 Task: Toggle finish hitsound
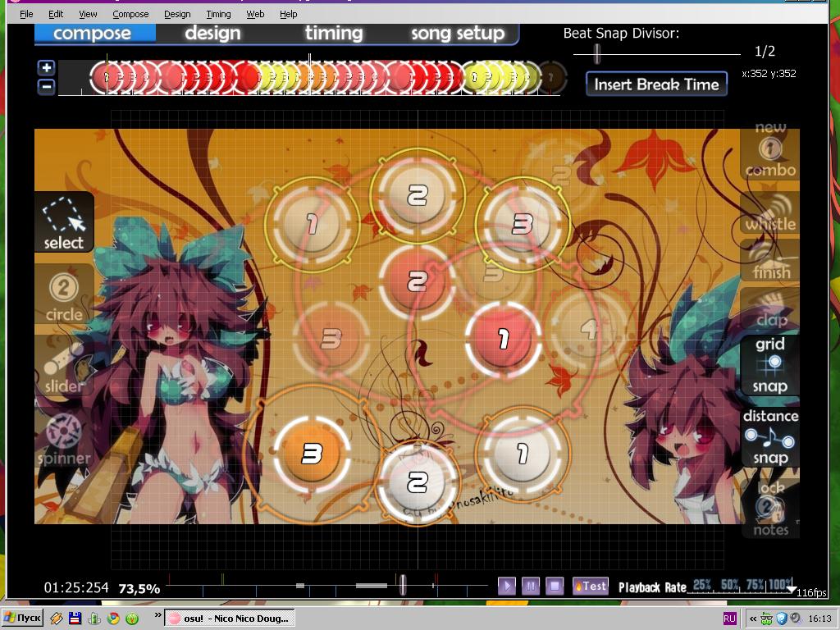[x=769, y=261]
